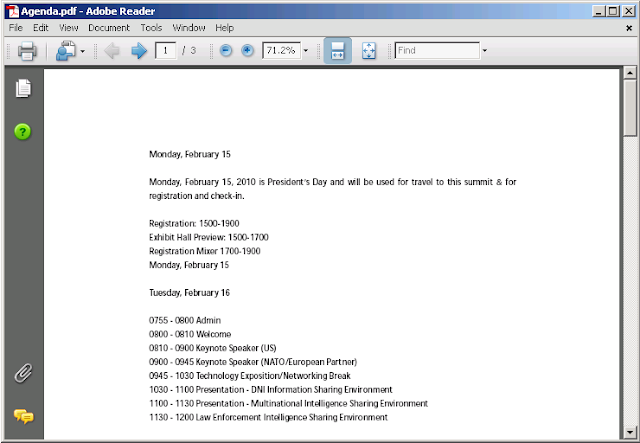This screenshot has height=443, width=640.
Task: Open the Tools menu
Action: 151,28
